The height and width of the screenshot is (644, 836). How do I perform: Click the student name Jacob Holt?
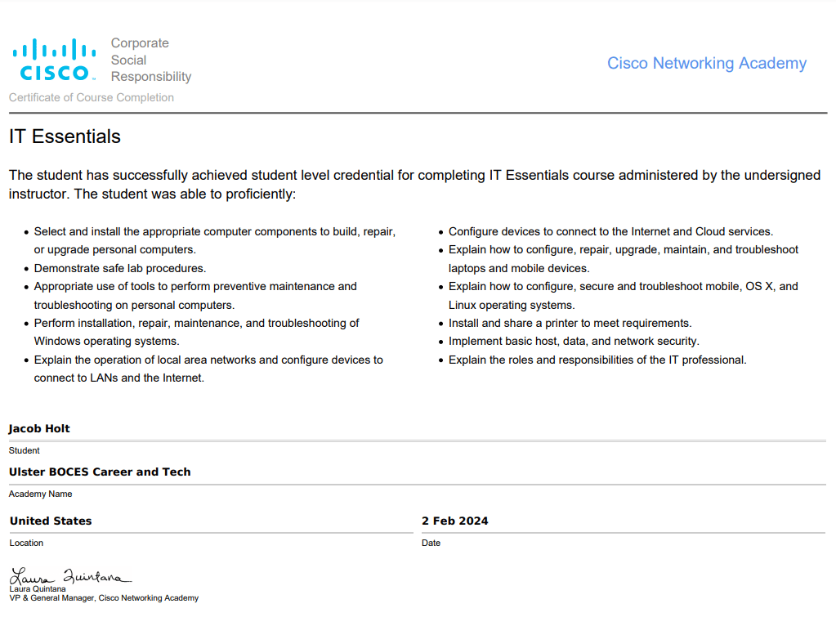pyautogui.click(x=39, y=428)
